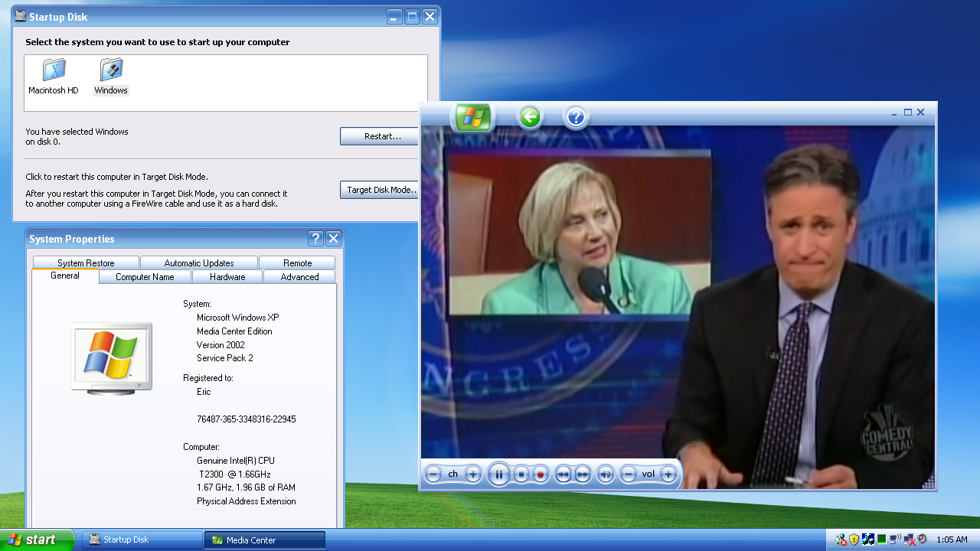Decrease the channel with the ch minus button
The height and width of the screenshot is (551, 980).
point(433,474)
